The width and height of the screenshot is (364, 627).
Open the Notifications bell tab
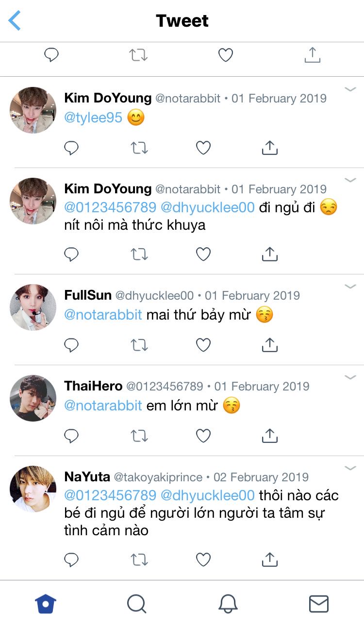click(x=228, y=604)
